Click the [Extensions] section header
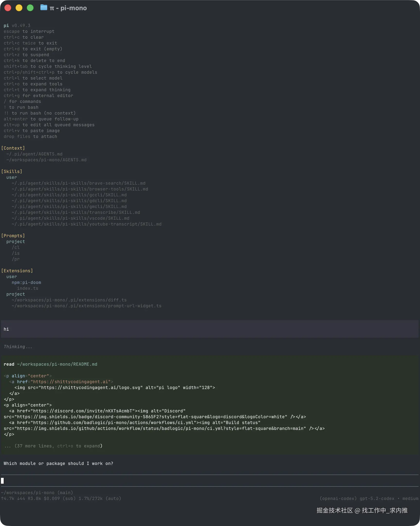Image resolution: width=420 pixels, height=526 pixels. point(17,271)
